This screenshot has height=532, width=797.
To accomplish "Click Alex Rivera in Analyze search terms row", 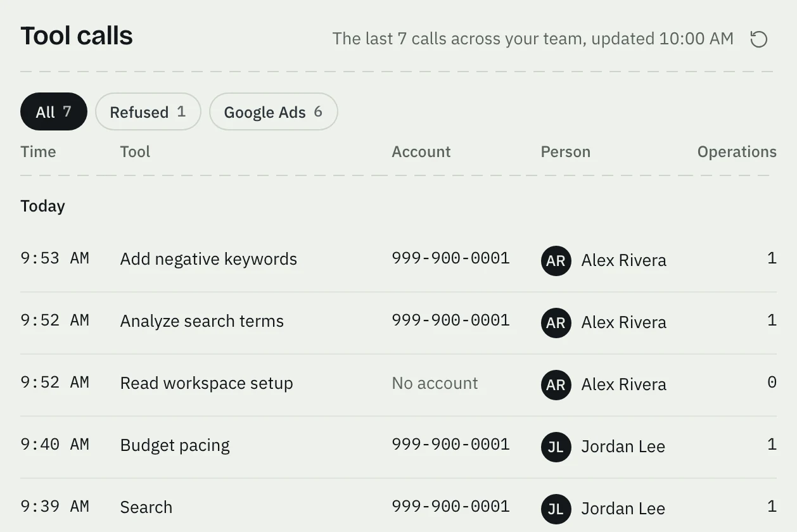I will click(x=624, y=322).
